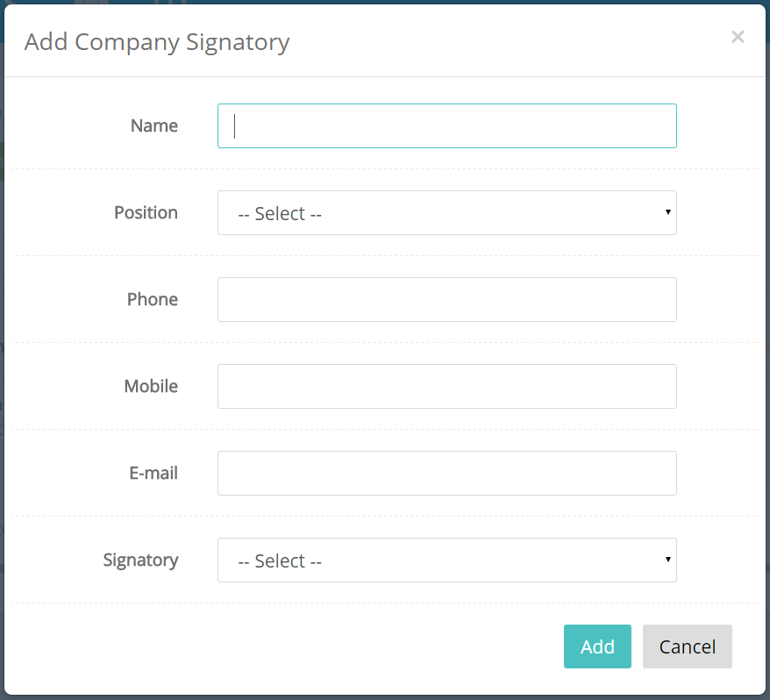
Task: Click the teal Add button
Action: pos(597,646)
